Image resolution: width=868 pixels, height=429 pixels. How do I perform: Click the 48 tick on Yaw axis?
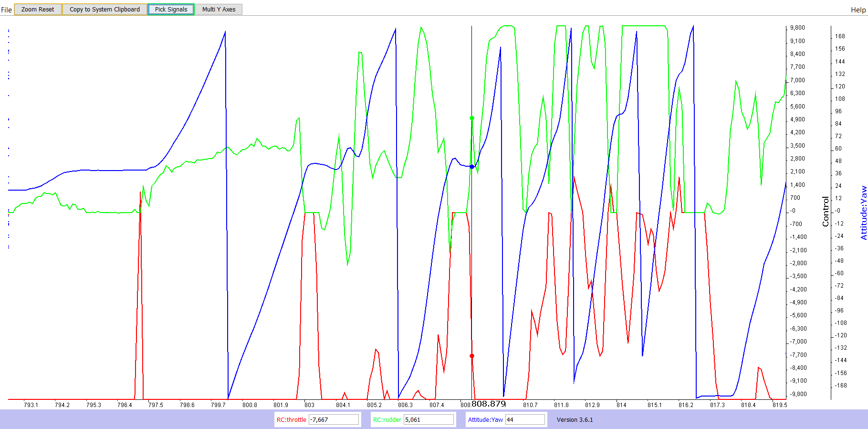[838, 161]
